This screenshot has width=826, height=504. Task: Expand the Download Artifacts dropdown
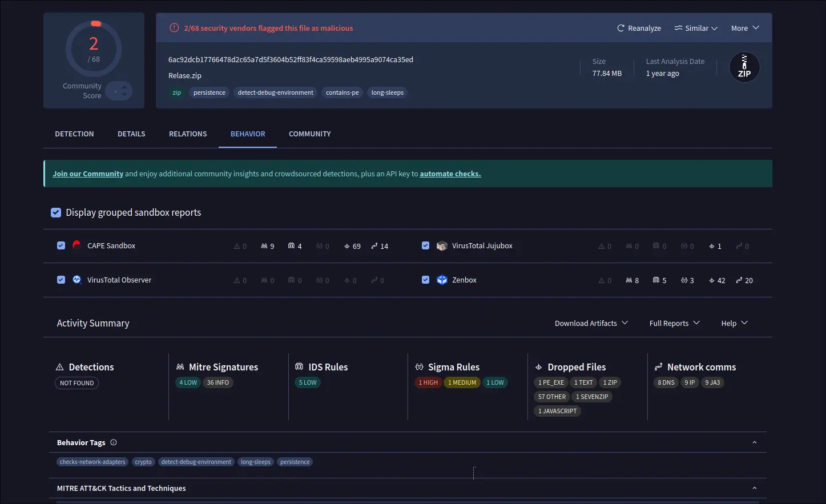coord(591,323)
